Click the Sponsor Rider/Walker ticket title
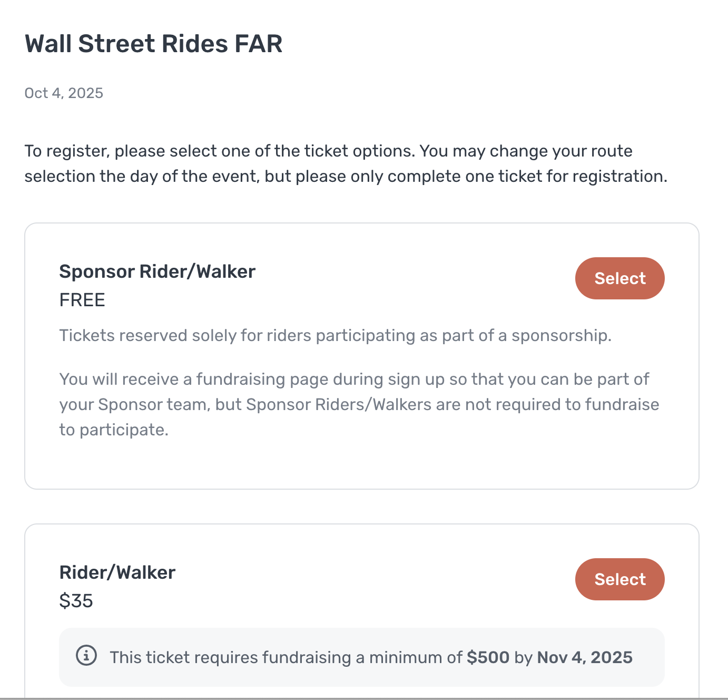This screenshot has height=700, width=728. pos(157,271)
